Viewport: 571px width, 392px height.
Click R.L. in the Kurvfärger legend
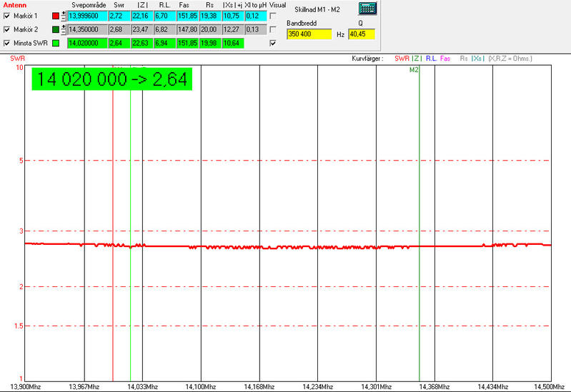tap(431, 59)
